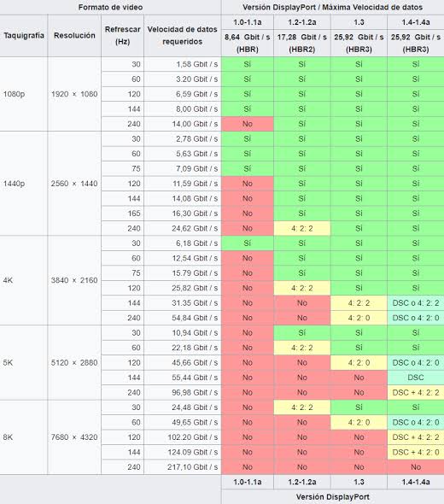
Task: Click the "Velocidad de datos requeridos" header
Action: (183, 35)
